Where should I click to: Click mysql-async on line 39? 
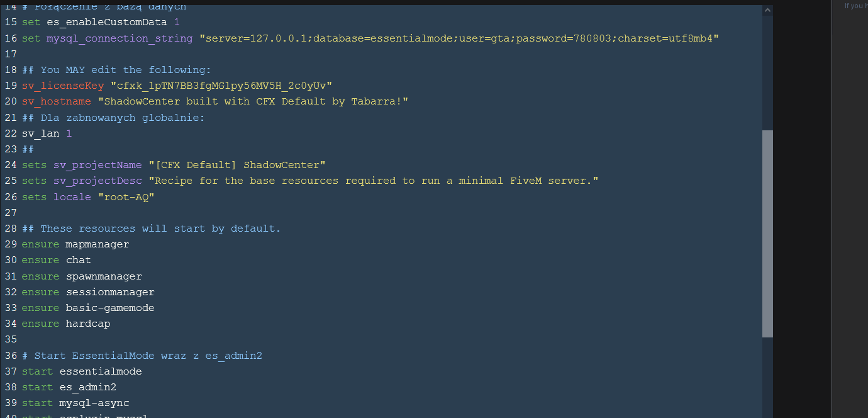pos(94,403)
